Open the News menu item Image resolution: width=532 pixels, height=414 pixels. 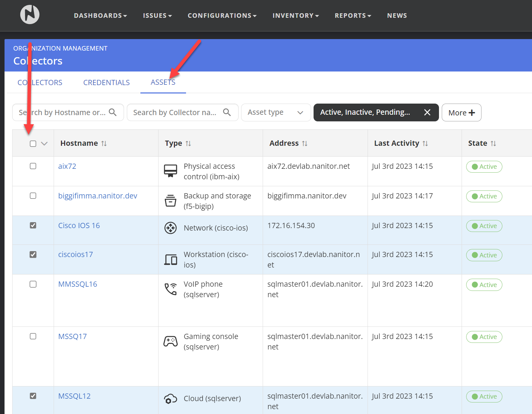pos(397,16)
